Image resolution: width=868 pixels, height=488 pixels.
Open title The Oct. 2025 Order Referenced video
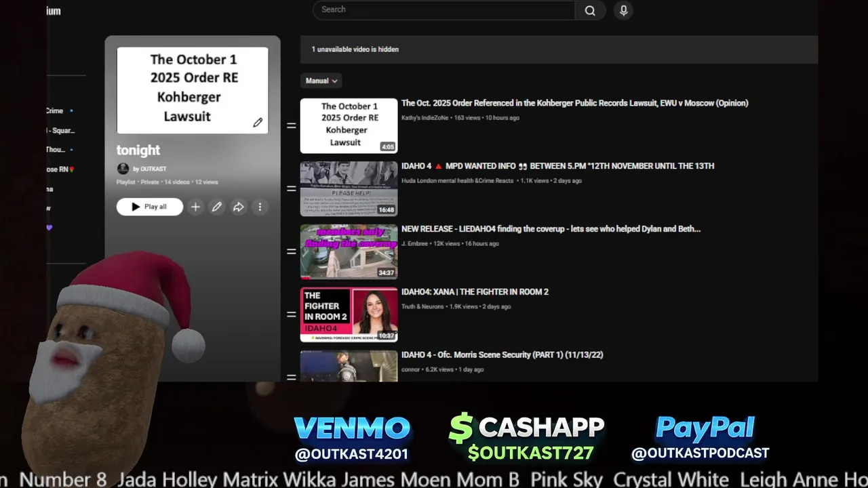[574, 103]
